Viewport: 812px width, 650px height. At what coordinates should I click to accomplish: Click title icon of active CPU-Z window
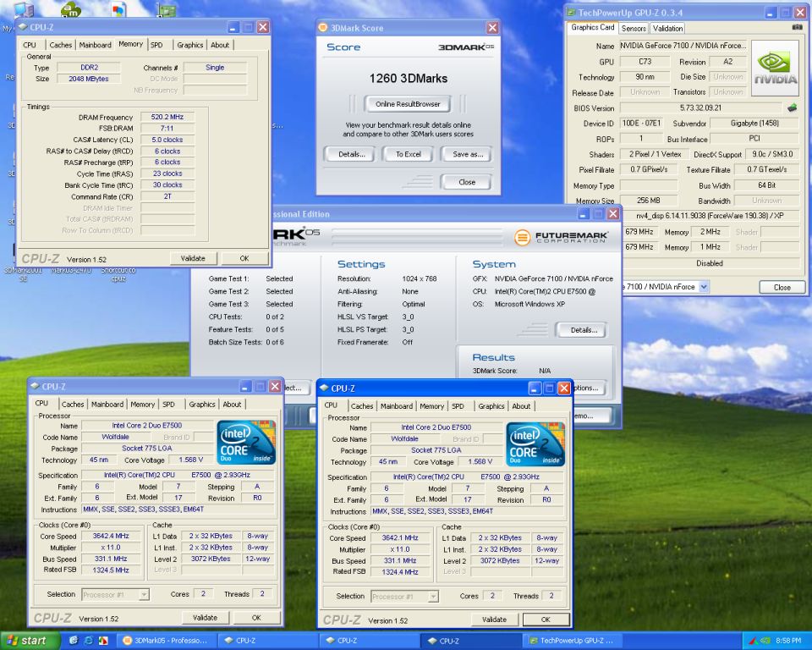pyautogui.click(x=324, y=388)
